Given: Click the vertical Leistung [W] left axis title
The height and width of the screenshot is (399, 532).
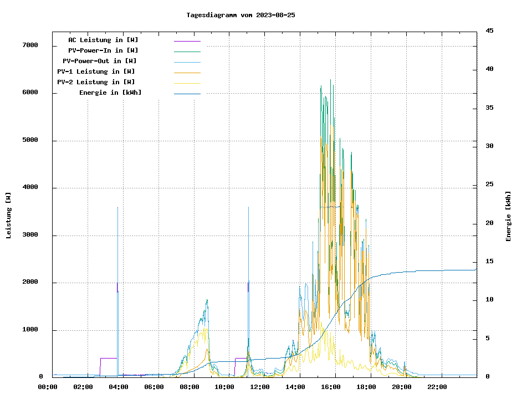Looking at the screenshot, I should point(9,216).
